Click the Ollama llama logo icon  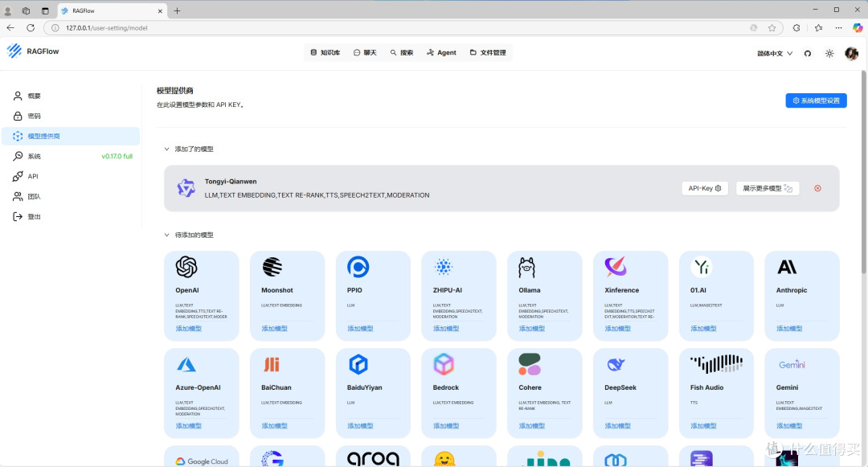click(527, 267)
